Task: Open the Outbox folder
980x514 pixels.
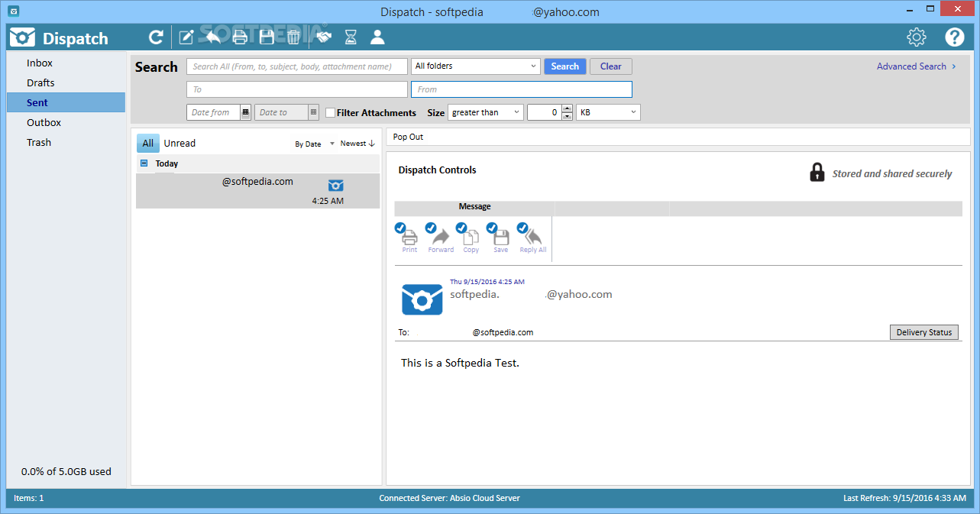Action: (66, 122)
